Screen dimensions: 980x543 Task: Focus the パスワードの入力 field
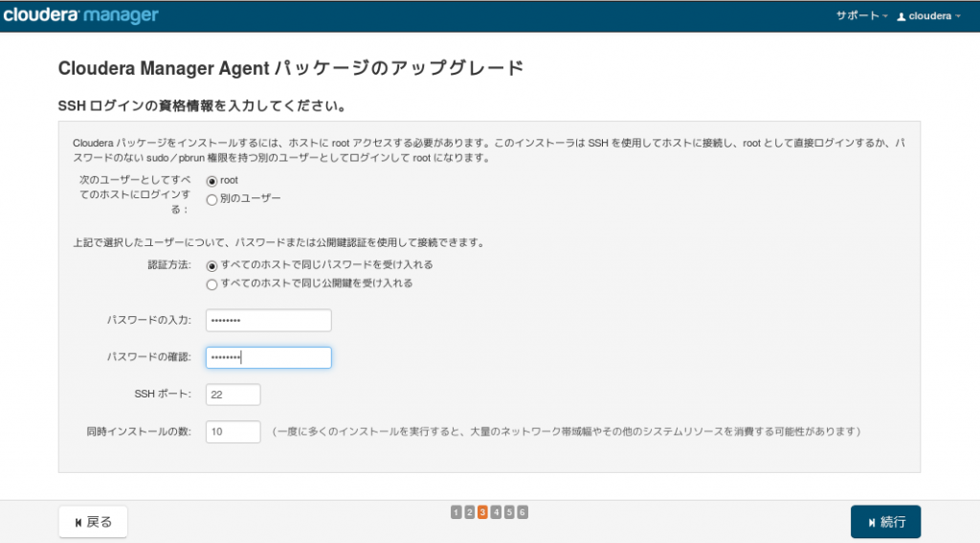[x=269, y=320]
